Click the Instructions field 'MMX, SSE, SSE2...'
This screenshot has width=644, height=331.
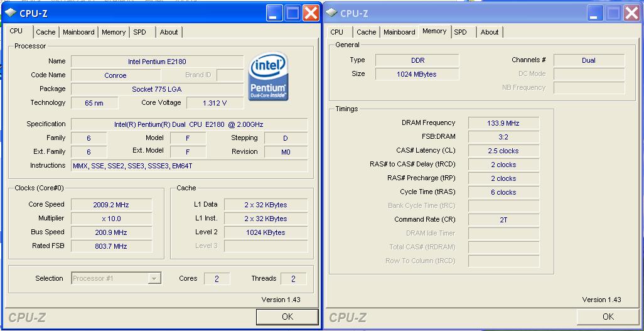[x=190, y=166]
